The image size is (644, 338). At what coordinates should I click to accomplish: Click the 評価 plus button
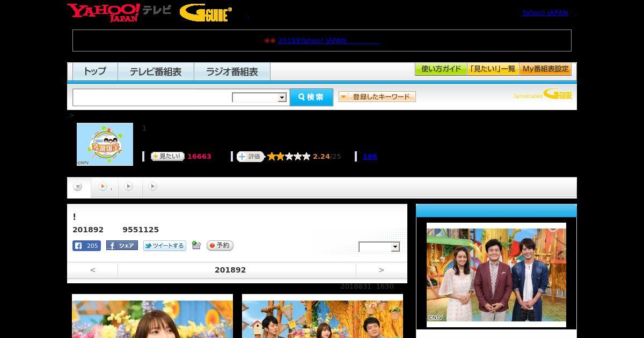250,157
